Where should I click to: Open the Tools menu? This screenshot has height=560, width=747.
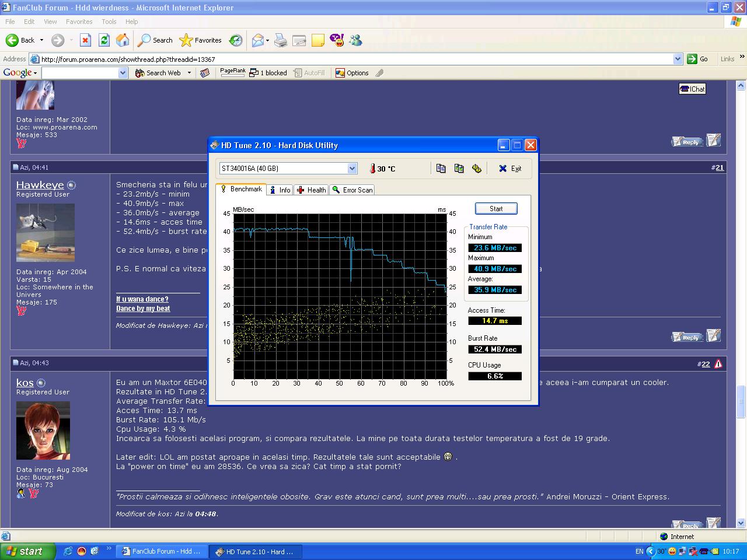click(109, 22)
